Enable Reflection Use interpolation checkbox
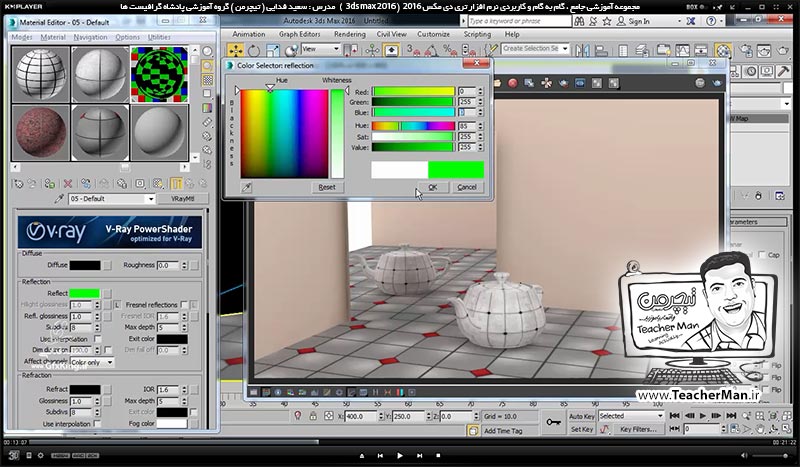Viewport: 800px width, 467px height. (97, 339)
